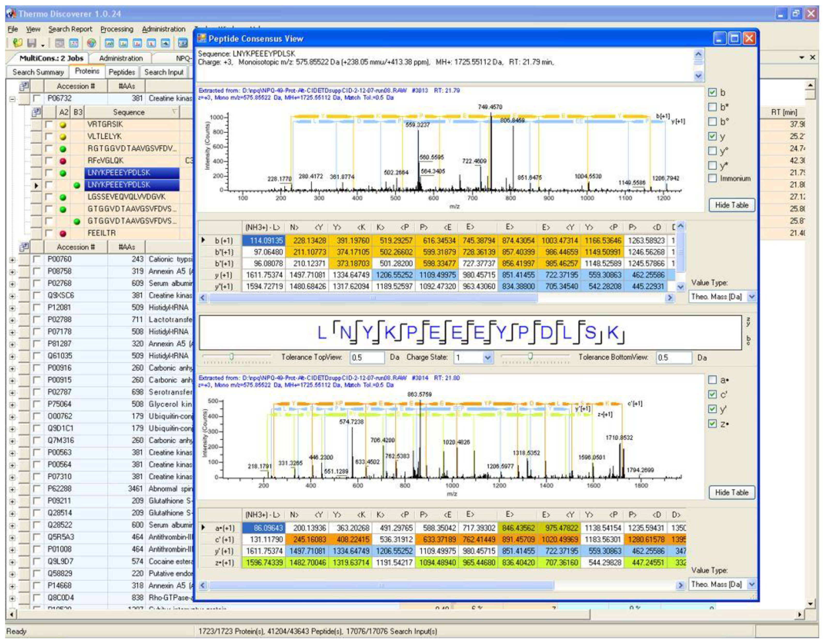Click the column chooser icon beside the A2 header
Image resolution: width=824 pixels, height=644 pixels.
tap(37, 112)
